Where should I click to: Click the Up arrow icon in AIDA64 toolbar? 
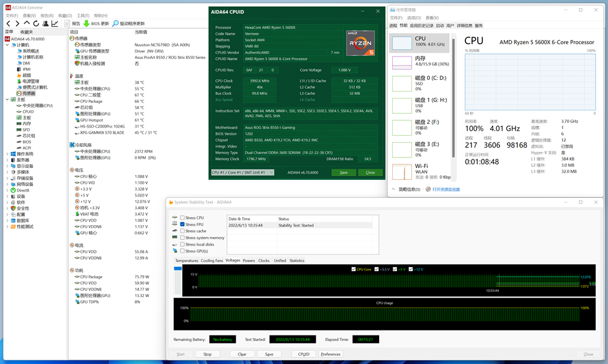(27, 24)
